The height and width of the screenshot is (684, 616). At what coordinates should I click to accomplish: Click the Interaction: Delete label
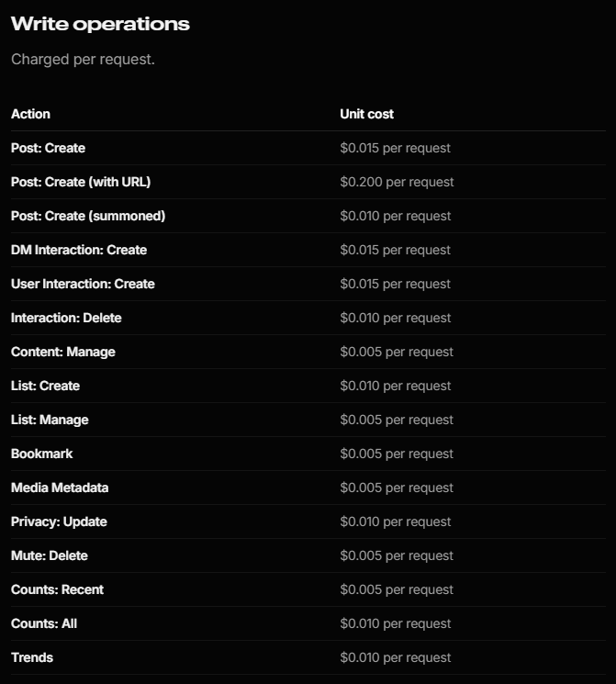tap(66, 318)
